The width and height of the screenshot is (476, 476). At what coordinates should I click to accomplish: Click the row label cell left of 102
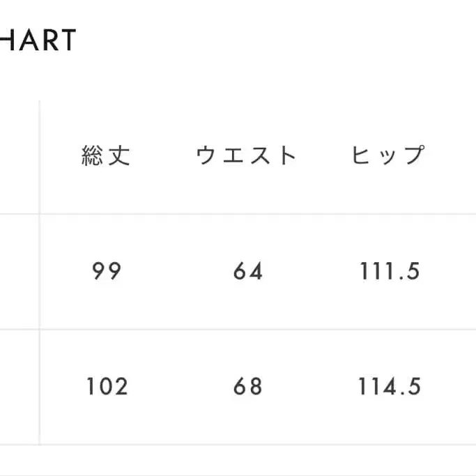click(x=18, y=386)
